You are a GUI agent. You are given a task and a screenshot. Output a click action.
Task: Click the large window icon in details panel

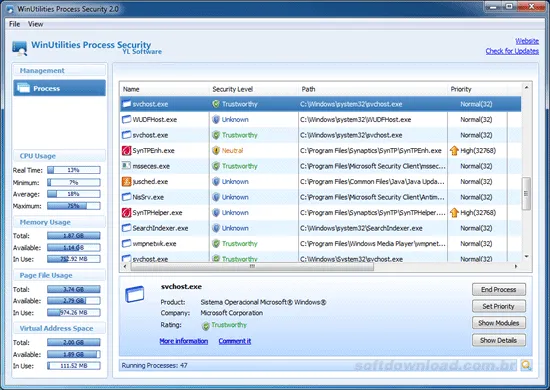pos(135,294)
